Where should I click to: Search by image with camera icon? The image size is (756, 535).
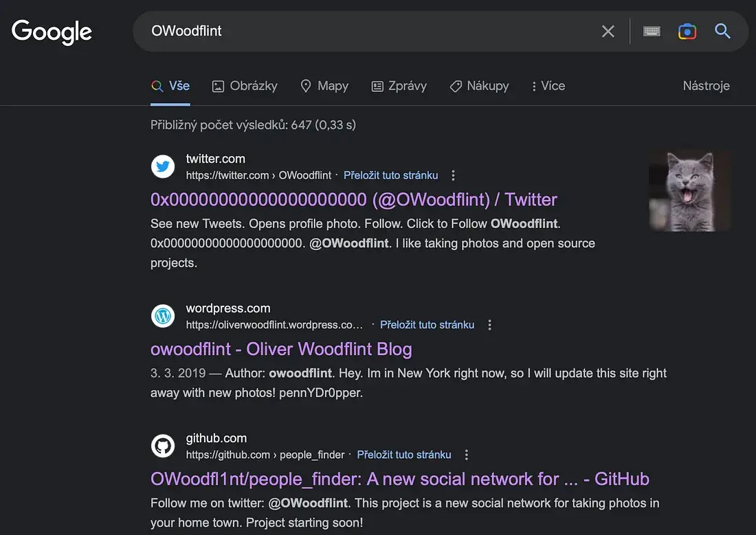[x=687, y=32]
